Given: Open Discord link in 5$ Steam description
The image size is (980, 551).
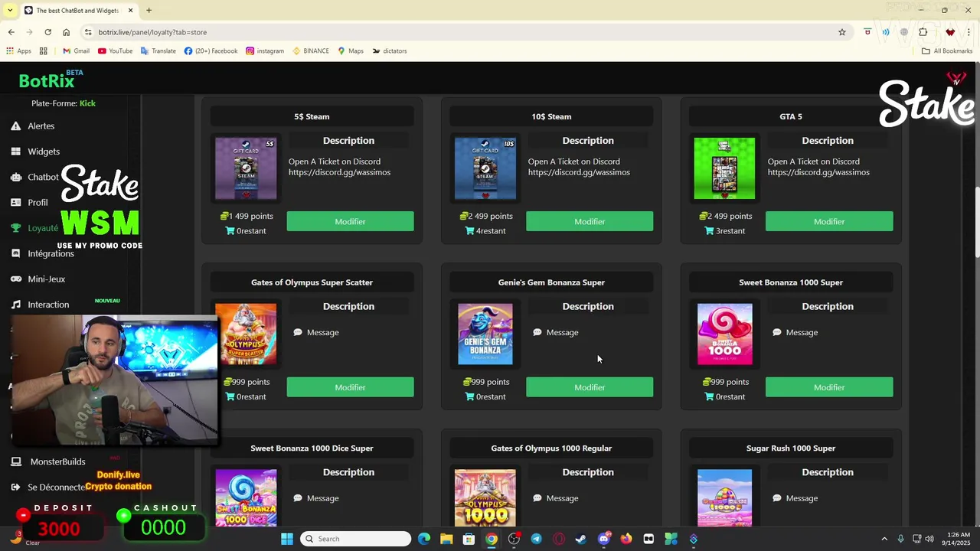Looking at the screenshot, I should click(x=339, y=172).
